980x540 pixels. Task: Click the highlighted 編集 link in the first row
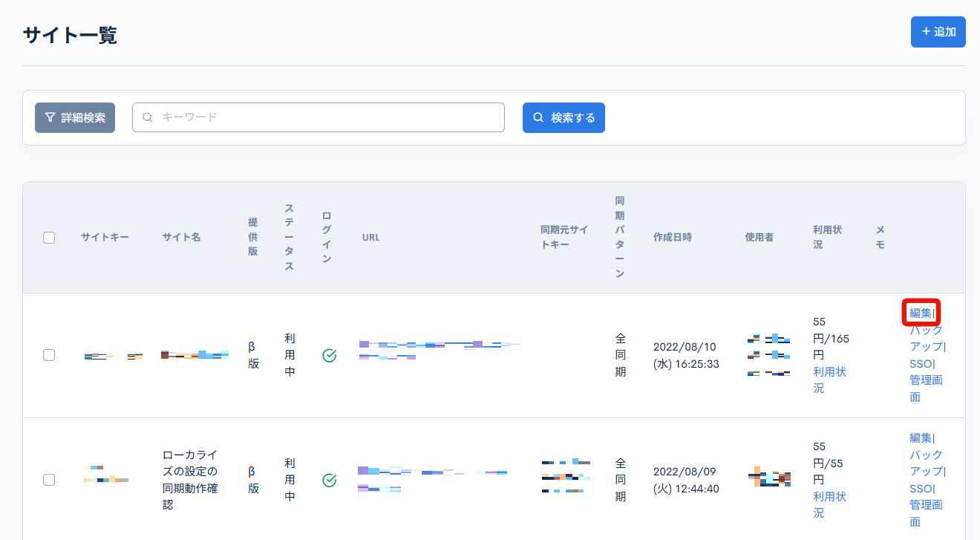pos(920,313)
